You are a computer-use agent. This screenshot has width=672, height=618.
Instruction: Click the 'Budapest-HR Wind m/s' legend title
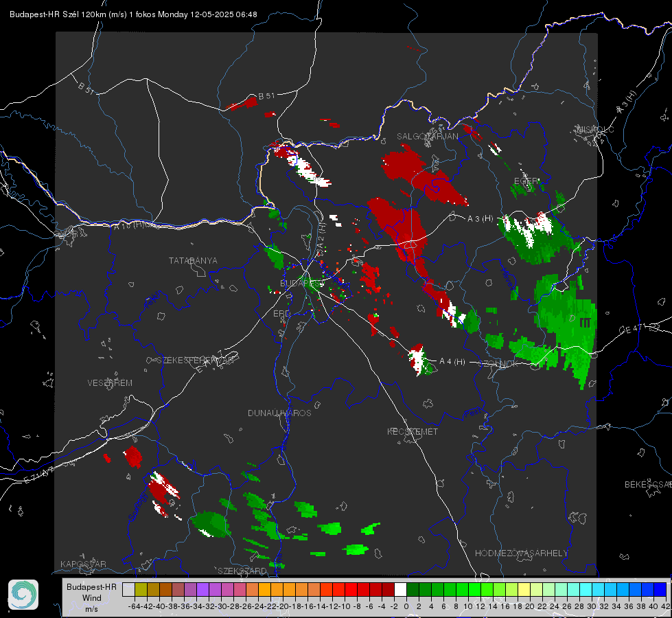tap(91, 598)
